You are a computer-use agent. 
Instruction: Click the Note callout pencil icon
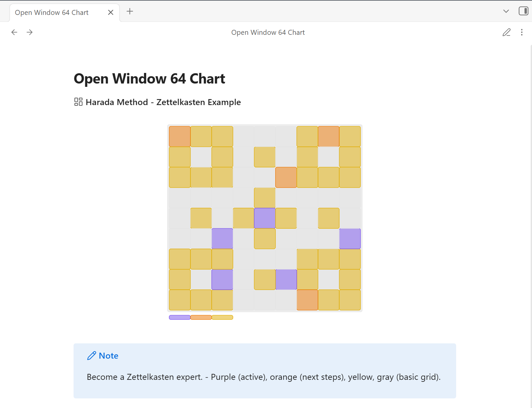(91, 356)
